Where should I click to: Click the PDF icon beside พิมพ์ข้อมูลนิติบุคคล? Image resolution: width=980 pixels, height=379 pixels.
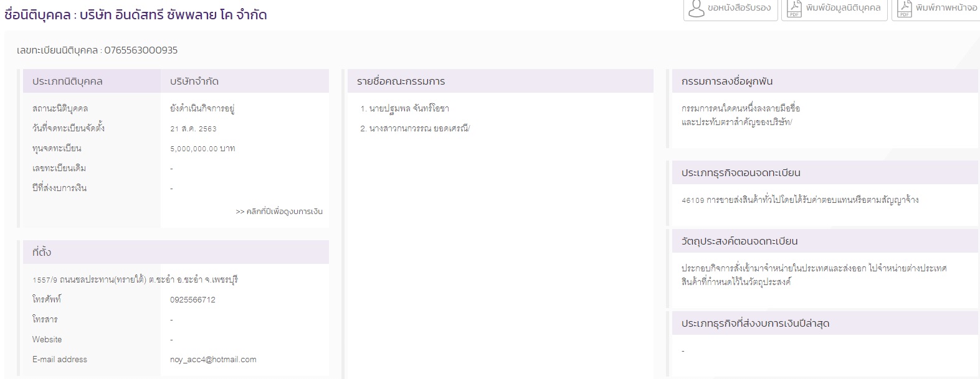[x=794, y=9]
